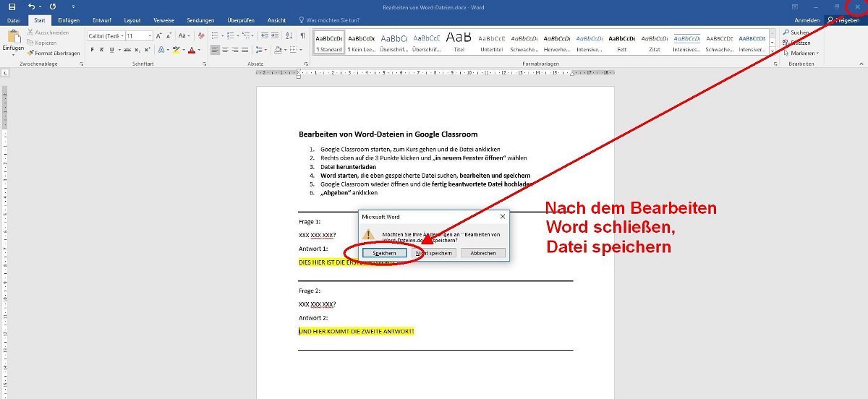The width and height of the screenshot is (868, 399).
Task: Decrease font size with the small A icon
Action: (x=168, y=35)
